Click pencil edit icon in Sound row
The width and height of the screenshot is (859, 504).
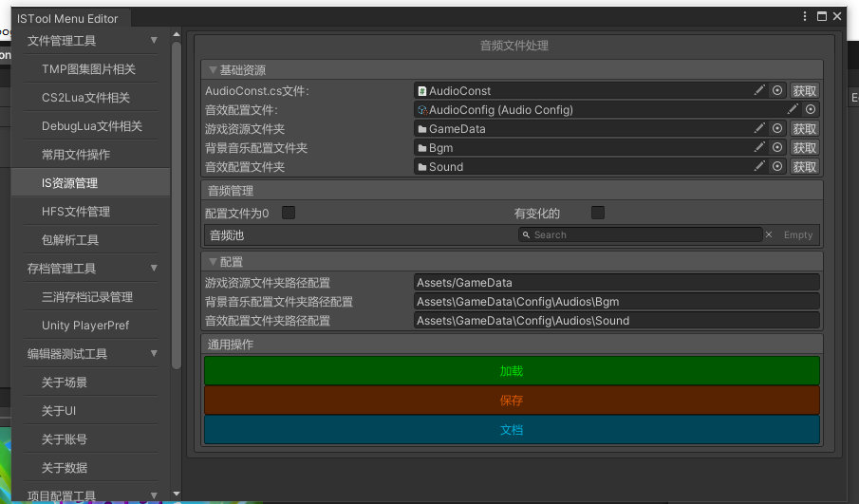point(759,166)
